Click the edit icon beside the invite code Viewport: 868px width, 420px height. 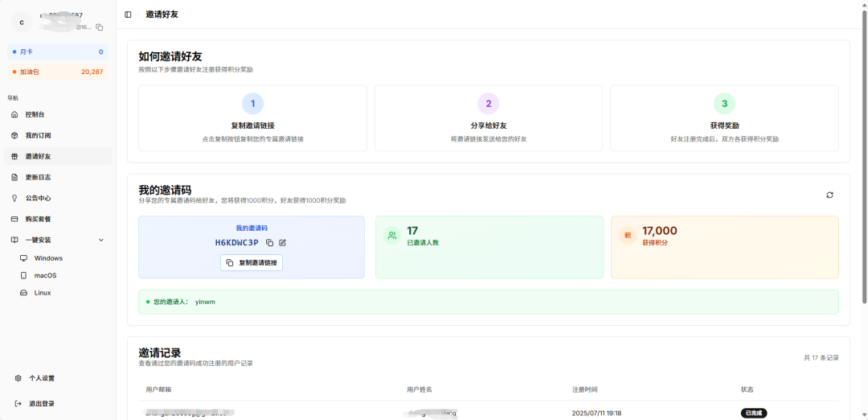282,242
